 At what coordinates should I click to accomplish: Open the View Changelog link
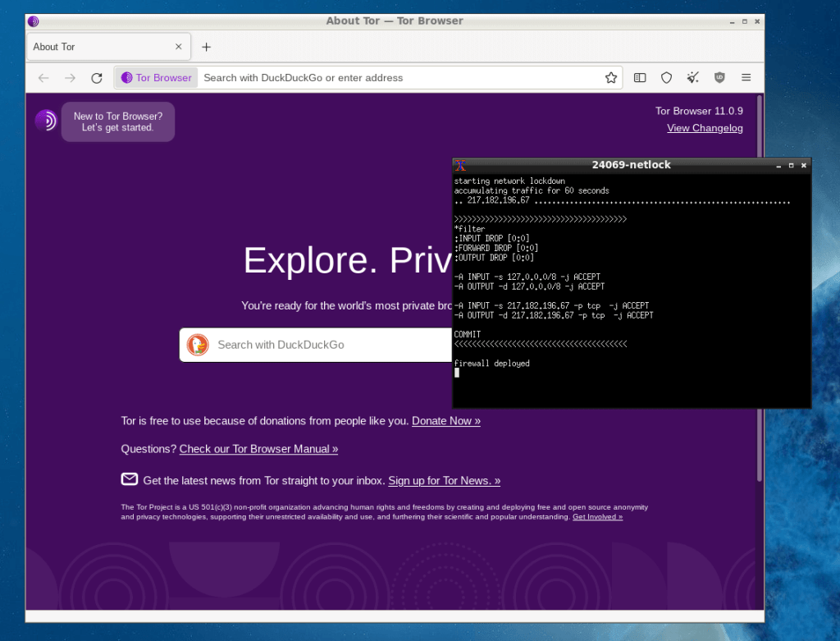click(705, 128)
